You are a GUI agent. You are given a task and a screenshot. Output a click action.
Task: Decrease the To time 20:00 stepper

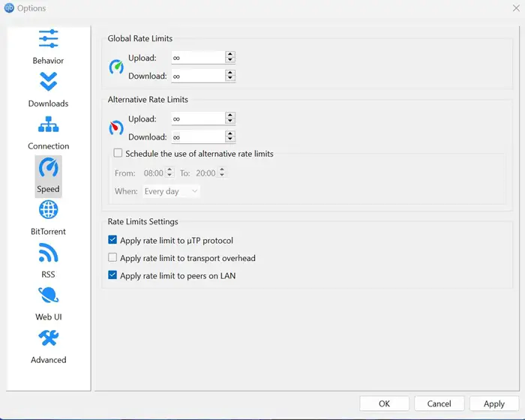point(222,175)
